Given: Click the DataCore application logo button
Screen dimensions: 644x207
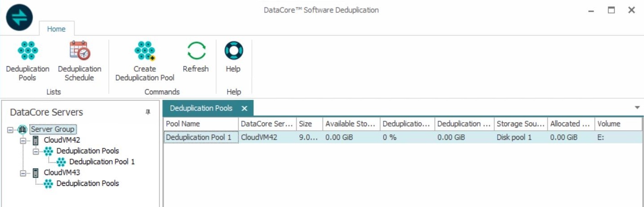Looking at the screenshot, I should pyautogui.click(x=19, y=17).
